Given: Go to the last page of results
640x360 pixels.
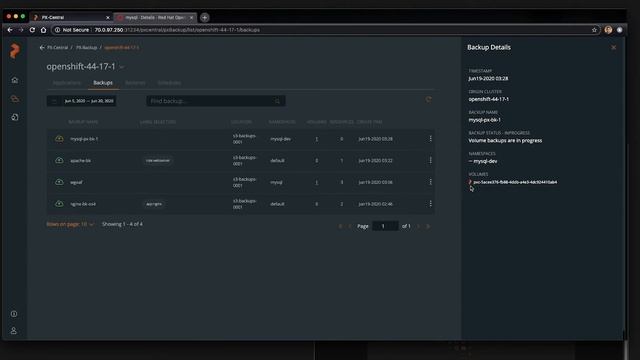Looking at the screenshot, I should [x=428, y=226].
